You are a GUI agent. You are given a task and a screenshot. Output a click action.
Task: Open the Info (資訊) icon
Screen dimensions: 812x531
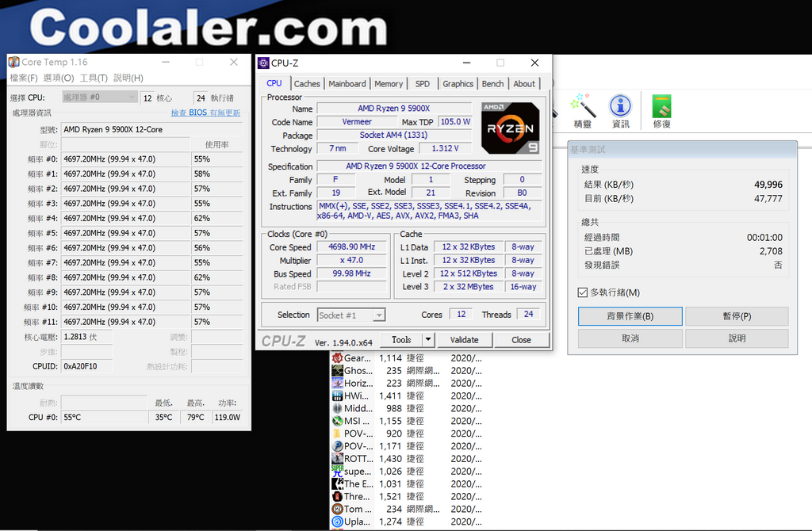point(620,105)
